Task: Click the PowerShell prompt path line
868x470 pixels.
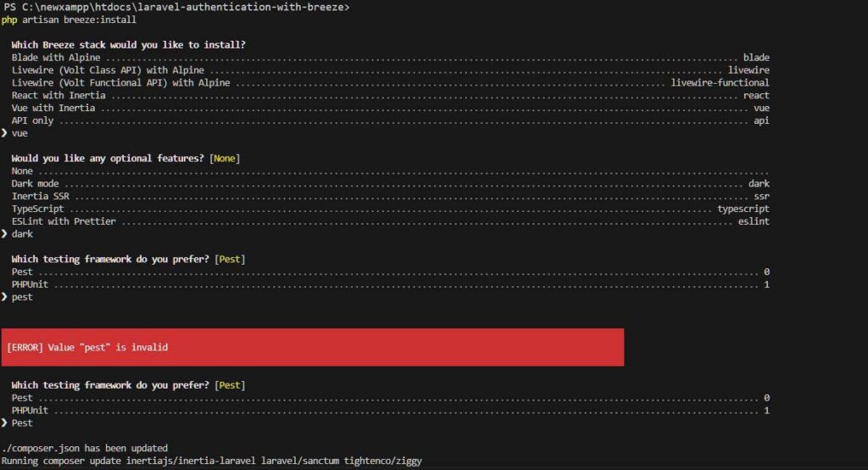Action: pos(176,7)
